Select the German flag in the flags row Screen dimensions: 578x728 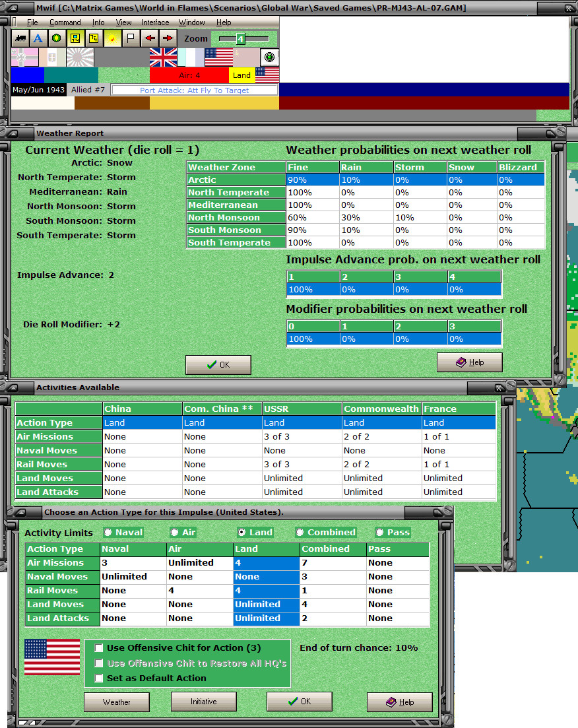tap(24, 57)
